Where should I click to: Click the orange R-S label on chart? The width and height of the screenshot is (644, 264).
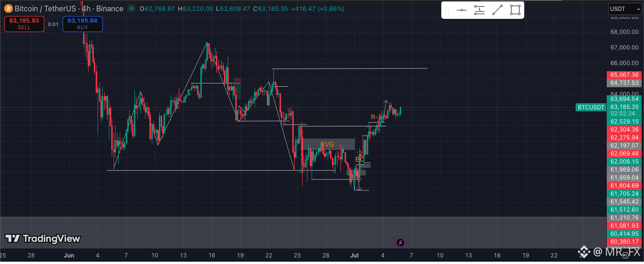coord(376,117)
